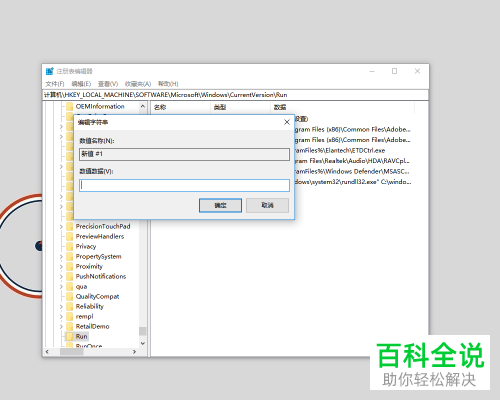Viewport: 500px width, 400px height.
Task: Open the 编辑(E) menu
Action: click(81, 84)
